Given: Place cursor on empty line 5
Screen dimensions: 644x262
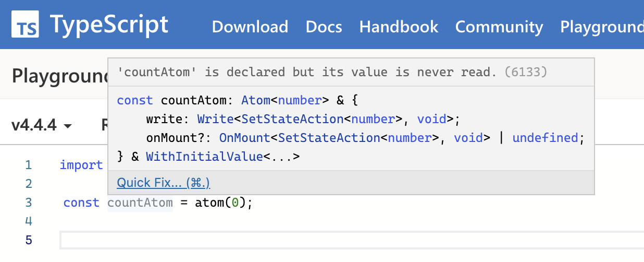Looking at the screenshot, I should click(352, 240).
